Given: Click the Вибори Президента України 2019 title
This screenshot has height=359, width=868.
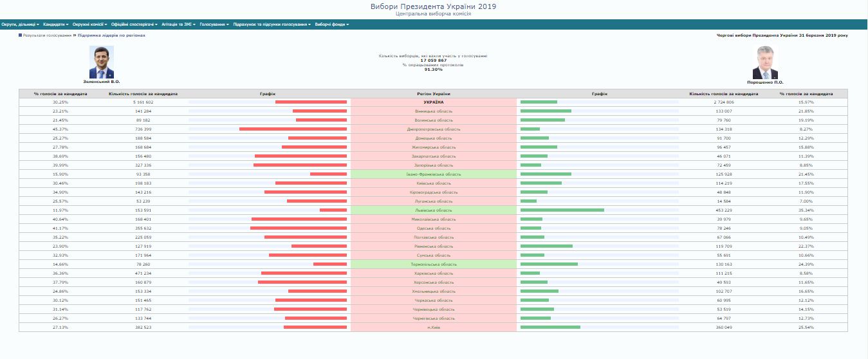Looking at the screenshot, I should click(433, 6).
